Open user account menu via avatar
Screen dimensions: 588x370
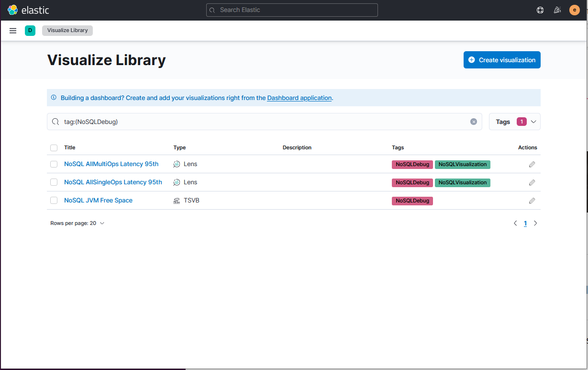575,10
